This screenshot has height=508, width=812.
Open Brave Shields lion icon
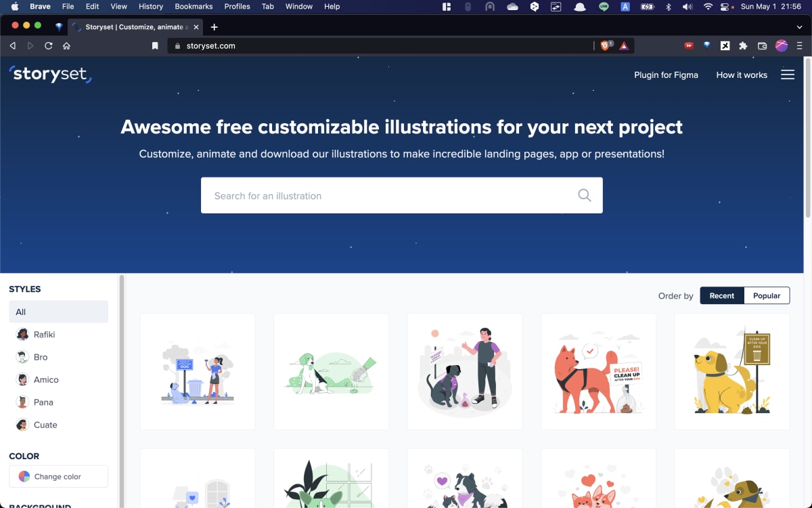[606, 46]
